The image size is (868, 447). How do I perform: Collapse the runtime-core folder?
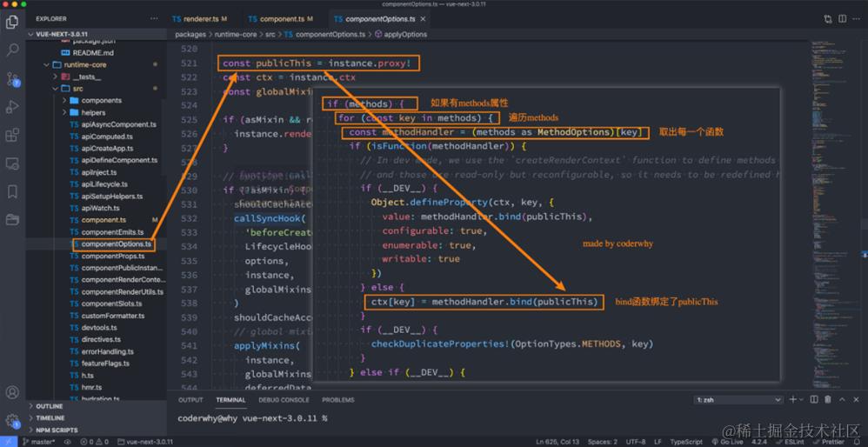pos(84,64)
